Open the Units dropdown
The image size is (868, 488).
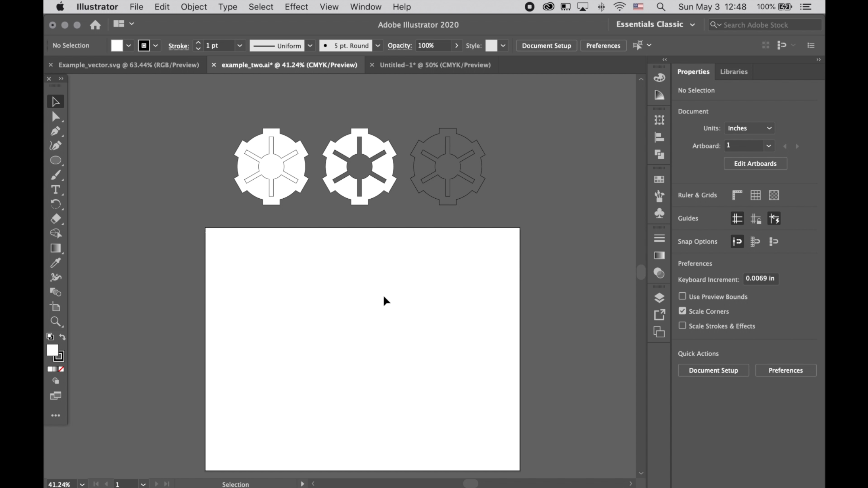[x=749, y=128]
